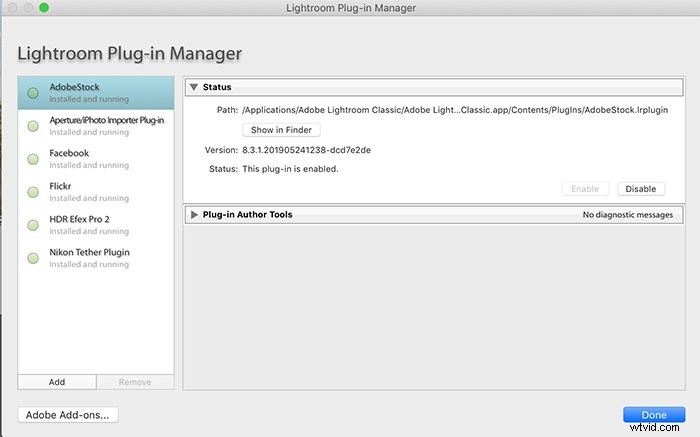Select the Facebook plug-in
Screen dimensions: 700x437
click(x=96, y=159)
